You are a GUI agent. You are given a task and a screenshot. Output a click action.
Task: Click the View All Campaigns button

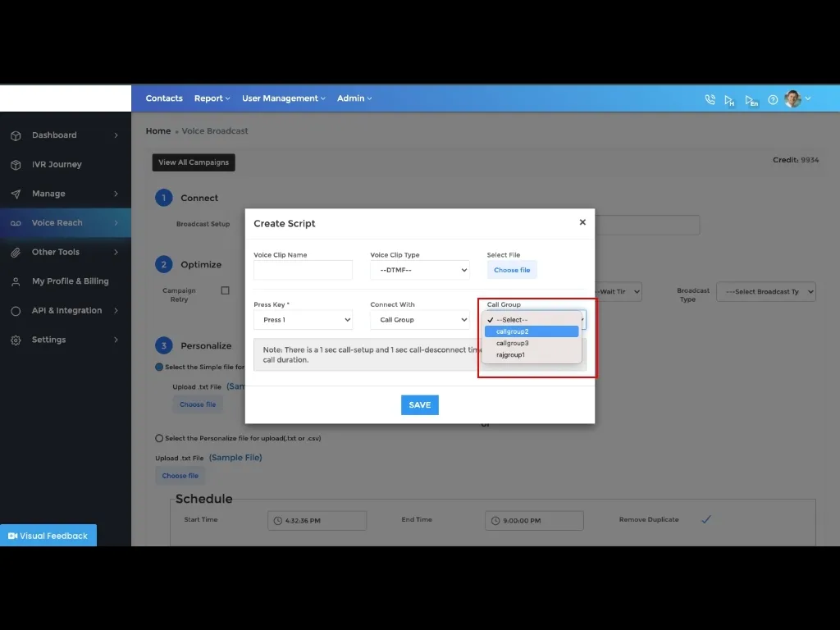pyautogui.click(x=194, y=162)
